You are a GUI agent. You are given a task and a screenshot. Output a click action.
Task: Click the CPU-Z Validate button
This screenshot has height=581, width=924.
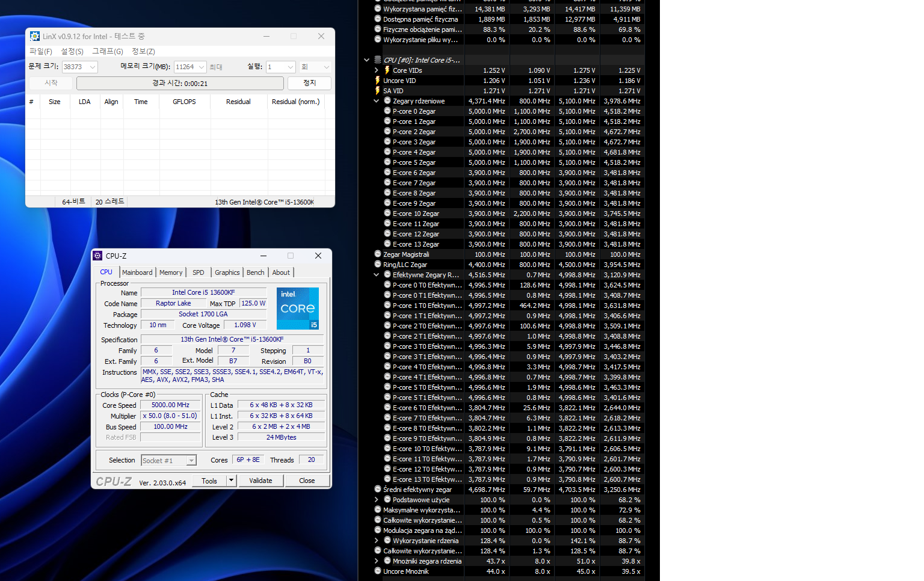click(260, 481)
